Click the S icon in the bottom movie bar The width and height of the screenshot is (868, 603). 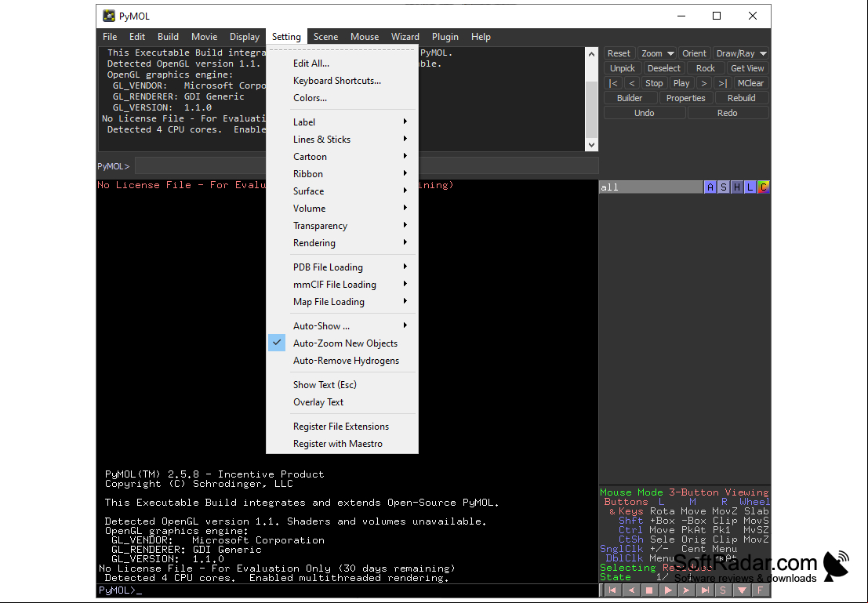724,590
